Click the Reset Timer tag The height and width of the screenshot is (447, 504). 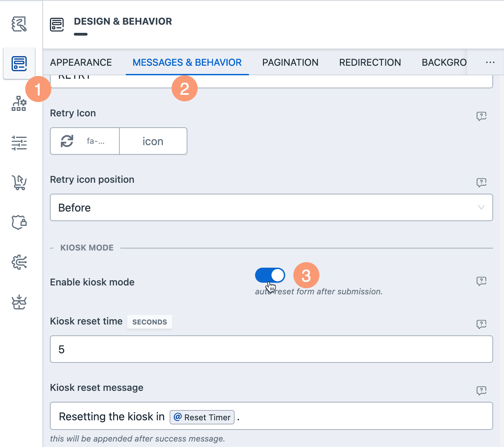click(202, 417)
